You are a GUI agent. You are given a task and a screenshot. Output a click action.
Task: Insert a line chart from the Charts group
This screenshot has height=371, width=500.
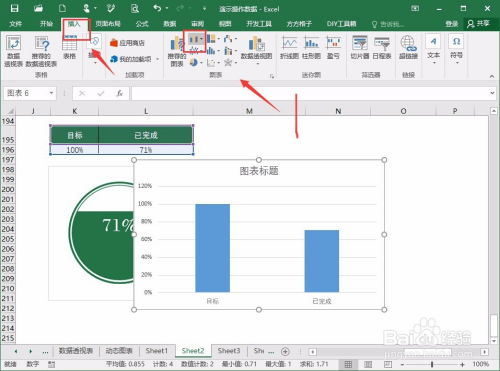[195, 50]
